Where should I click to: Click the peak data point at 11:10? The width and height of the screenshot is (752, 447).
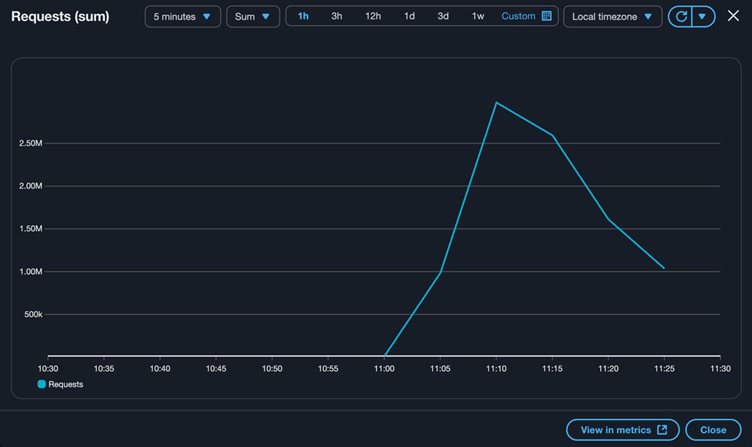pyautogui.click(x=496, y=102)
